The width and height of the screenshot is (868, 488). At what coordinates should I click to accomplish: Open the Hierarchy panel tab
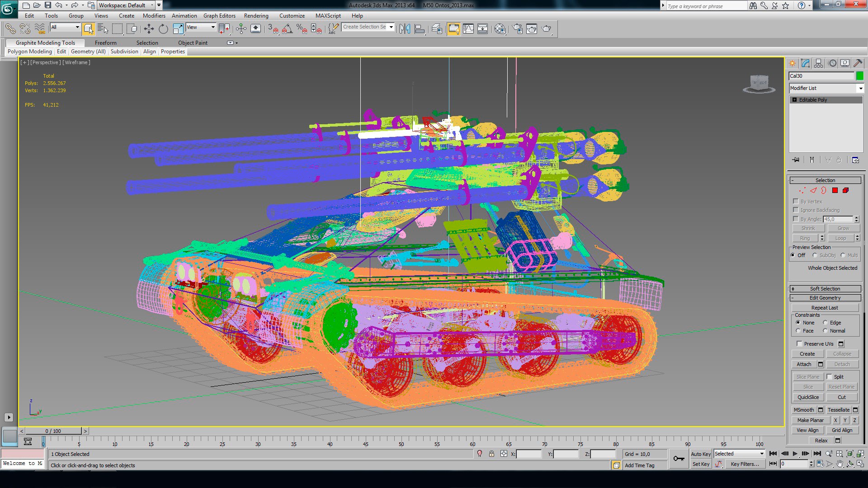pos(819,63)
